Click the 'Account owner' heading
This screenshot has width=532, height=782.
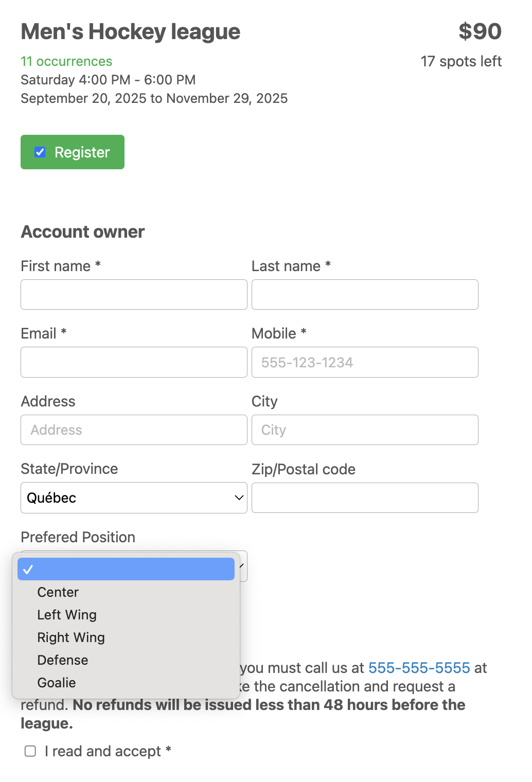(83, 232)
